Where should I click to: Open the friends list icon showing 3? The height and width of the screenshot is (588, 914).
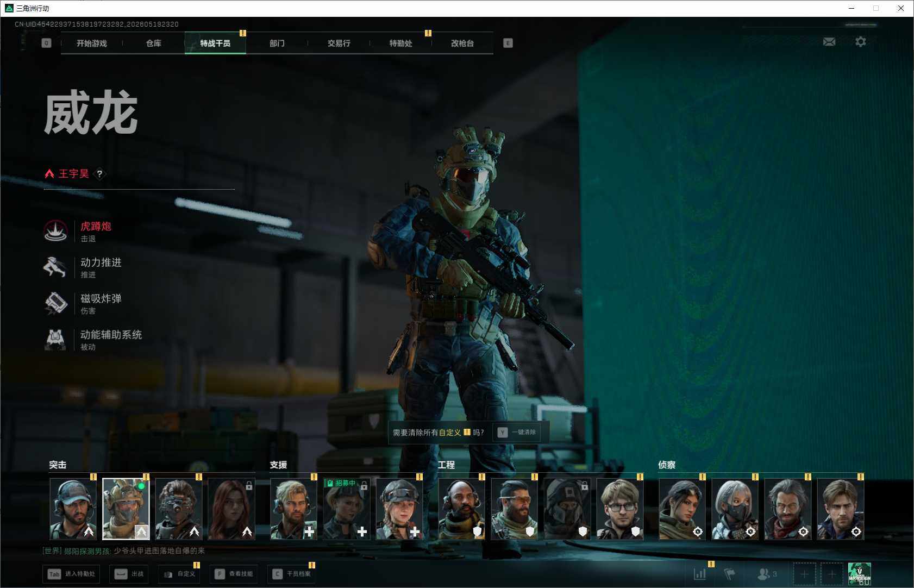click(767, 574)
